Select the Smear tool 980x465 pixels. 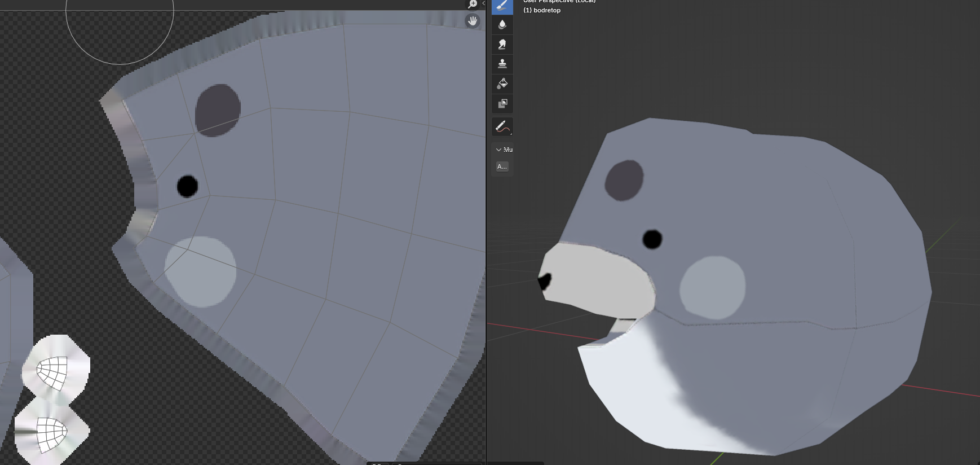click(502, 44)
